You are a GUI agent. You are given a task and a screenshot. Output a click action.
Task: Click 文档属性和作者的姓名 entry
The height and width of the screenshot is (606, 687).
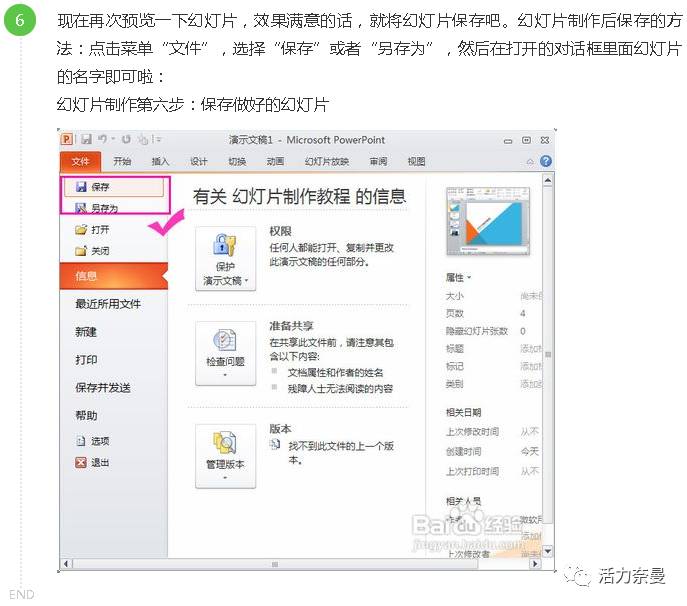coord(335,372)
